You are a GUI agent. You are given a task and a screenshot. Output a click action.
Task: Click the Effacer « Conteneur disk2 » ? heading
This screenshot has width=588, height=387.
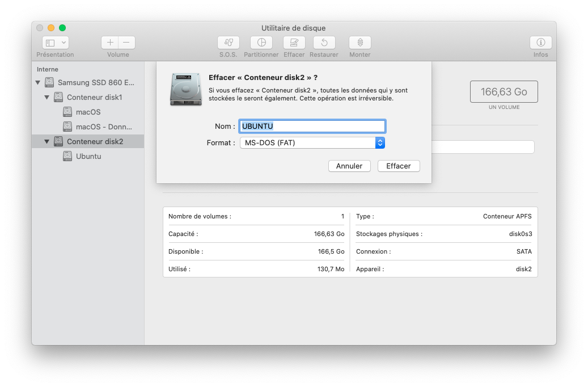click(x=263, y=78)
